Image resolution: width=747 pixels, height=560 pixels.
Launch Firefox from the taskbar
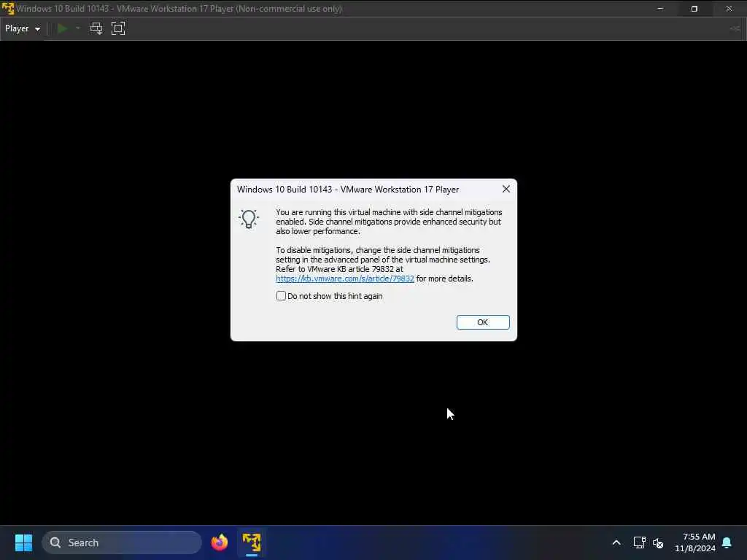[x=220, y=542]
